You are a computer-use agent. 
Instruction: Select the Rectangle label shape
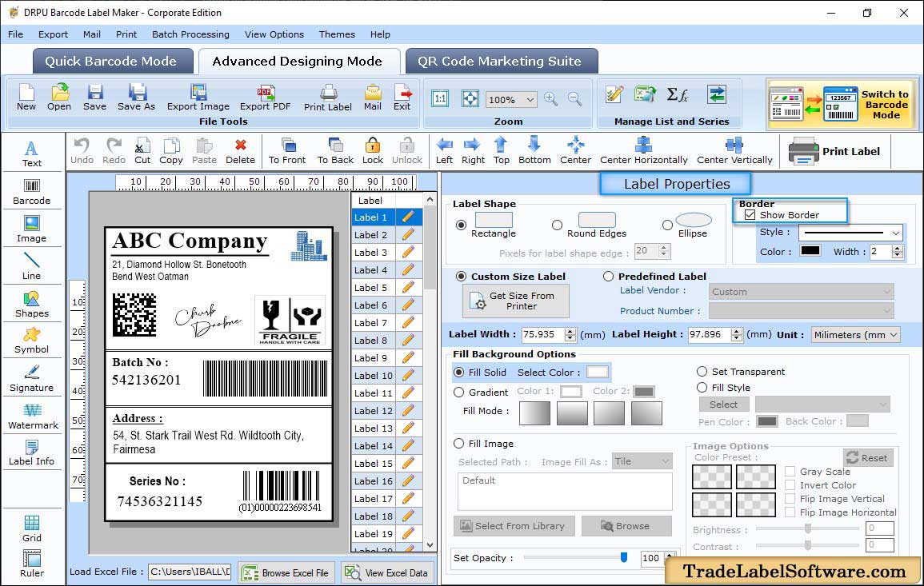(x=462, y=225)
